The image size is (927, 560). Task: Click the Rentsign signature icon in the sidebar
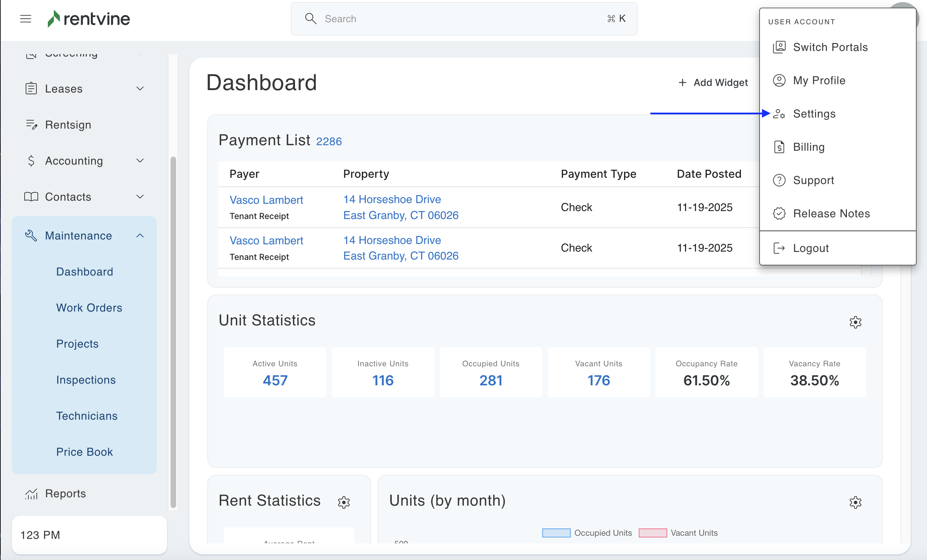tap(31, 124)
